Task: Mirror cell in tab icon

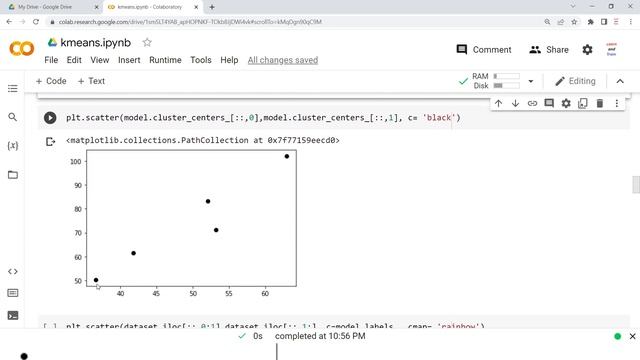Action: pyautogui.click(x=582, y=103)
